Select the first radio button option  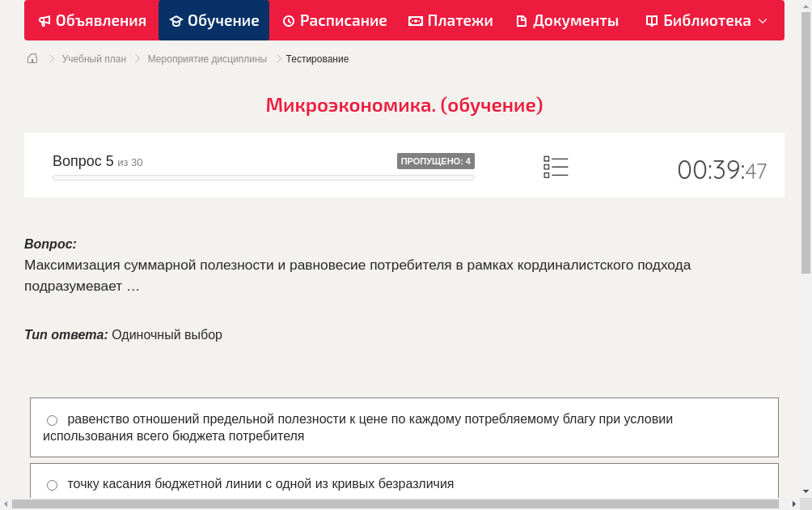pos(52,419)
